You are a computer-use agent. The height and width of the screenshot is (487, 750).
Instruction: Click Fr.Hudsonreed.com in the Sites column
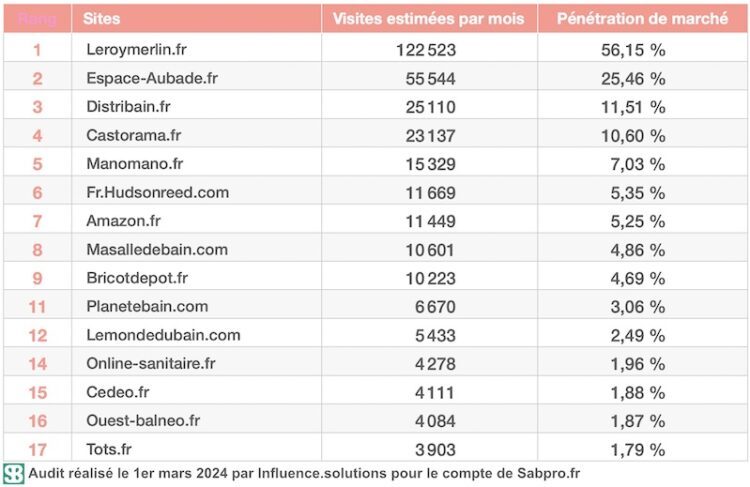click(x=157, y=193)
